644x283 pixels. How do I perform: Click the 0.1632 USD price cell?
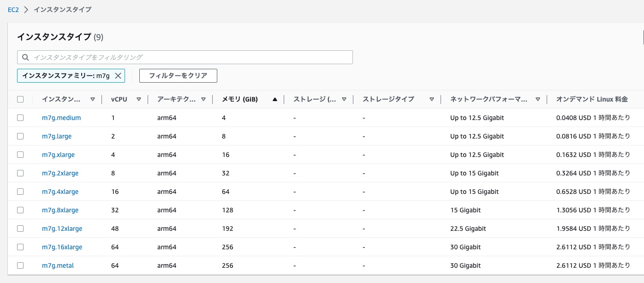(593, 155)
